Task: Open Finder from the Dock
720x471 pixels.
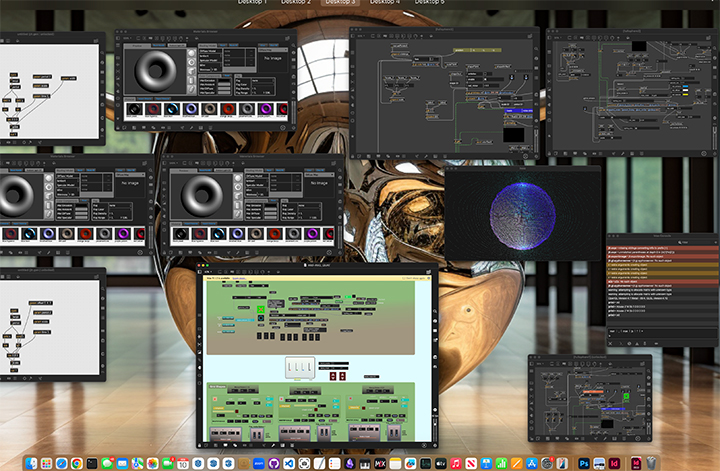Action: (32, 463)
